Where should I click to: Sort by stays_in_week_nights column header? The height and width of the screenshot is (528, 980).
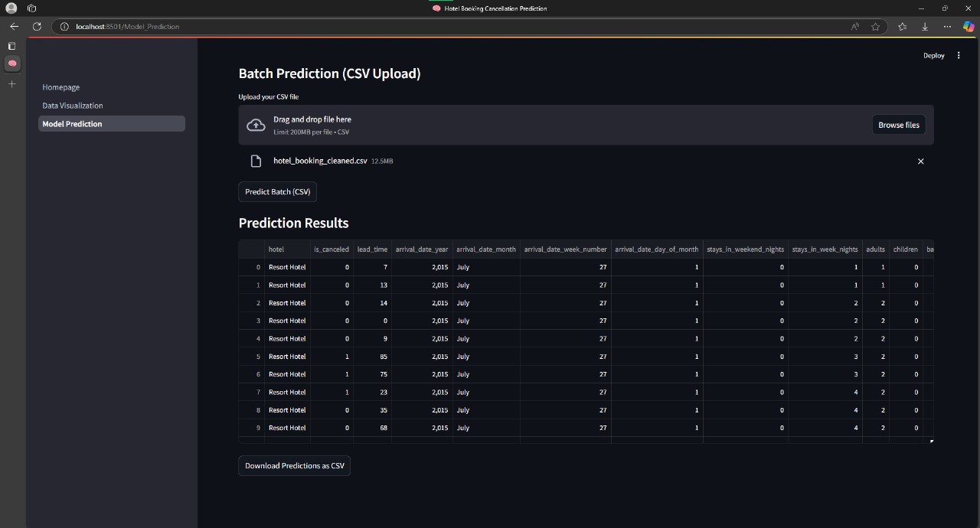[x=825, y=249]
